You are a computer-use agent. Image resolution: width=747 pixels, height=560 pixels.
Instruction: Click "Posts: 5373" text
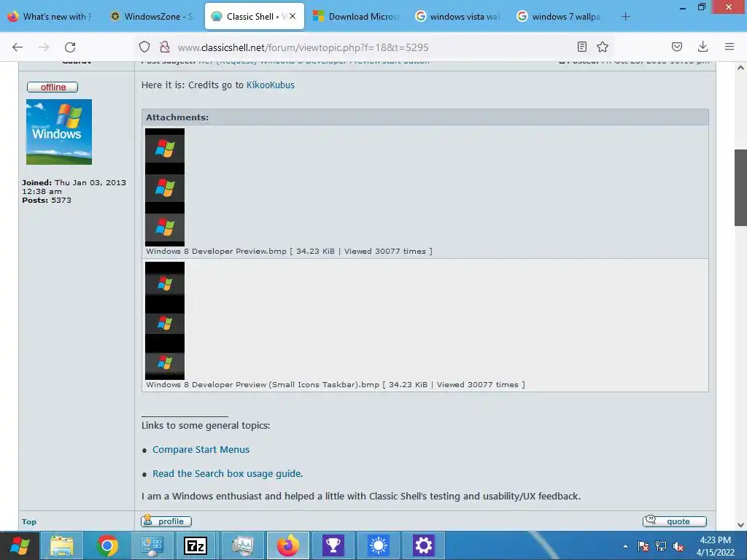[x=47, y=201]
